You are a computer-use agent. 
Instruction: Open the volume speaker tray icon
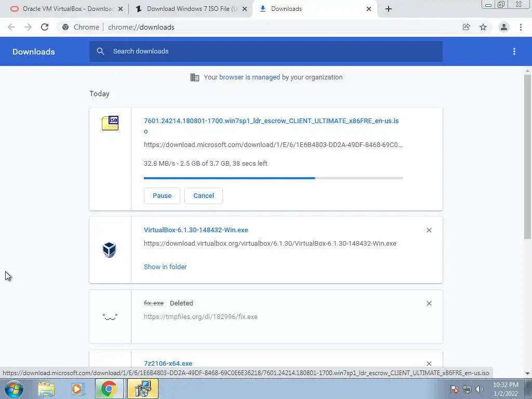[480, 389]
